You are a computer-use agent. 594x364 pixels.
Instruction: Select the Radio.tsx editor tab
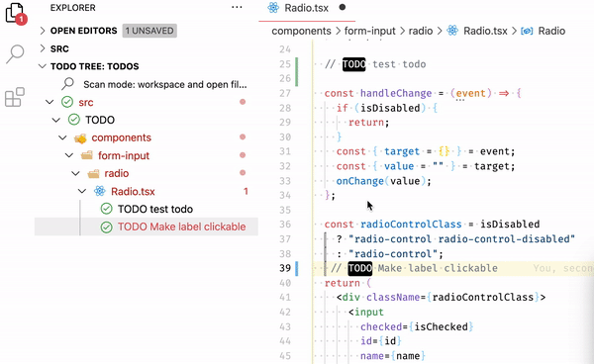307,8
